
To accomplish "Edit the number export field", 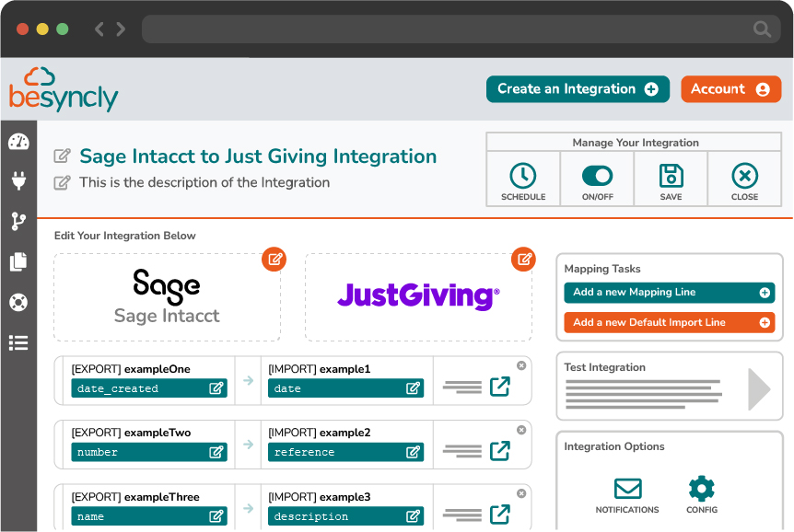I will 216,452.
